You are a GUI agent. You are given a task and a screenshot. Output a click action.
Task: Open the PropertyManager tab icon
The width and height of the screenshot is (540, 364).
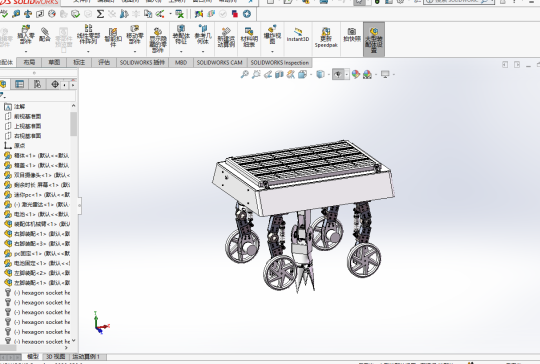coord(20,84)
